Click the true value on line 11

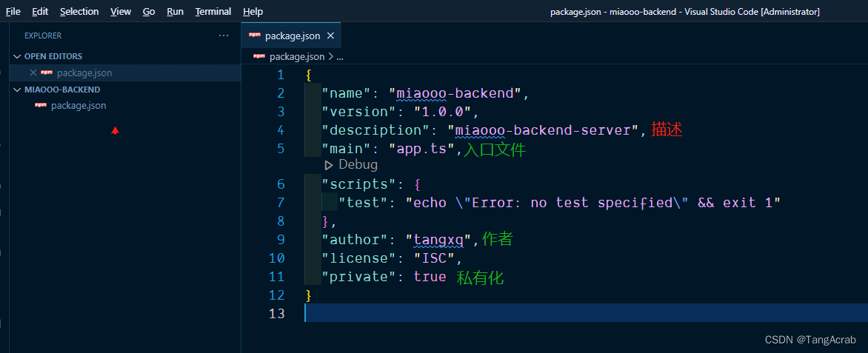pos(430,277)
